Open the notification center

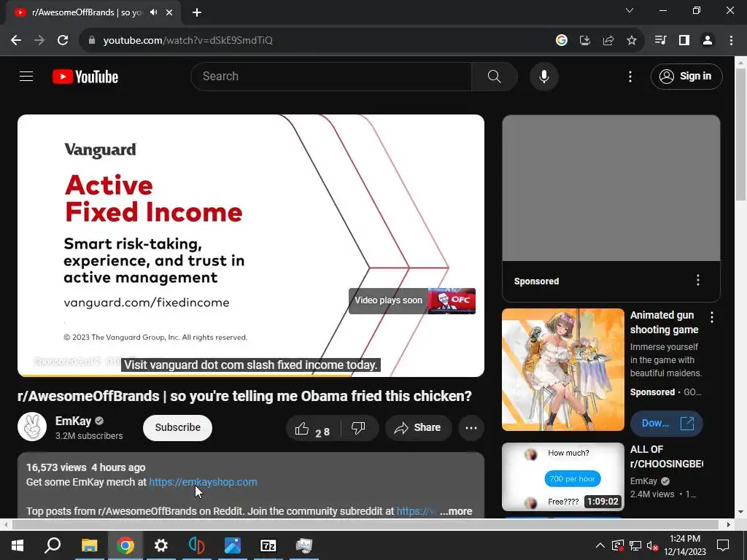pyautogui.click(x=723, y=545)
